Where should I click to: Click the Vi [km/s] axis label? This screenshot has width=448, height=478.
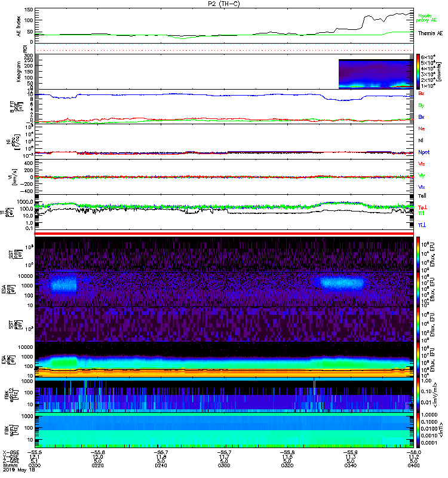14,177
